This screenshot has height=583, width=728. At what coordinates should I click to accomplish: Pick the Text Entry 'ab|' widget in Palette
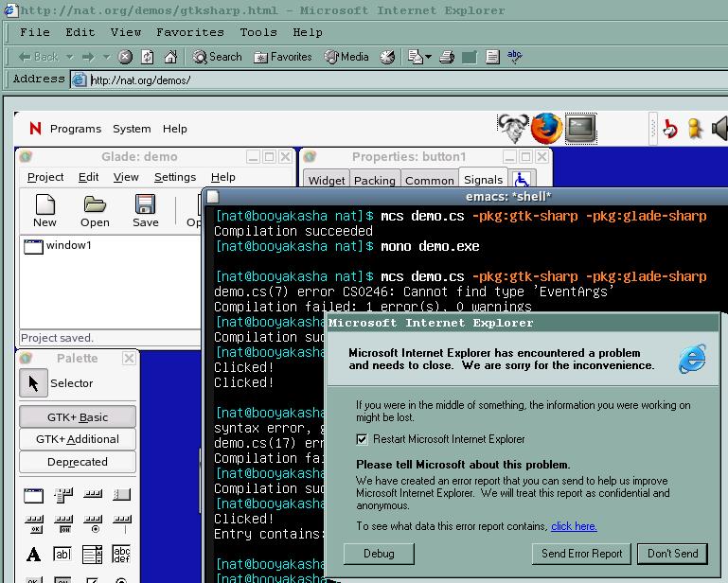tap(62, 555)
